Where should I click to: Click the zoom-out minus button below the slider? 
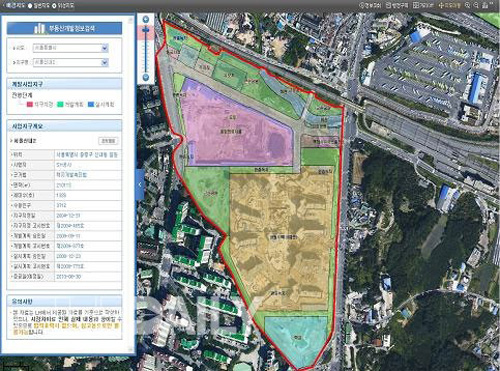pyautogui.click(x=146, y=77)
